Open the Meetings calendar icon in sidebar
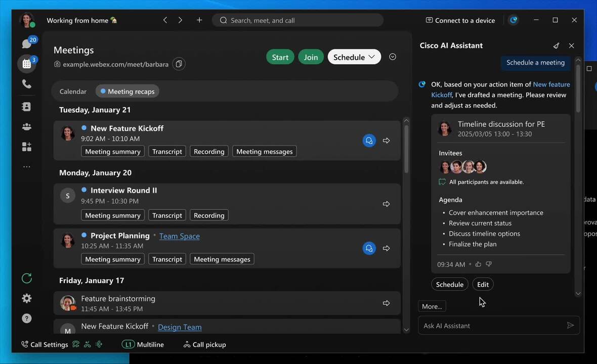 coord(27,64)
